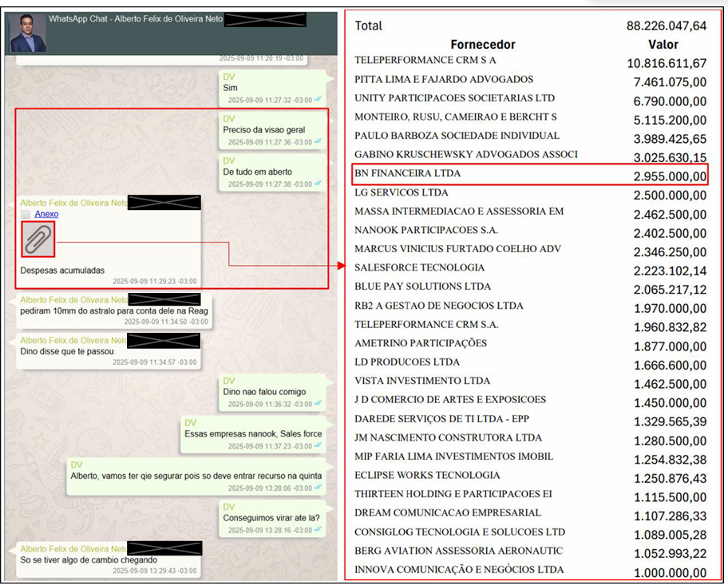Click the Total value 88.226.047,64
This screenshot has width=728, height=585.
tap(667, 26)
